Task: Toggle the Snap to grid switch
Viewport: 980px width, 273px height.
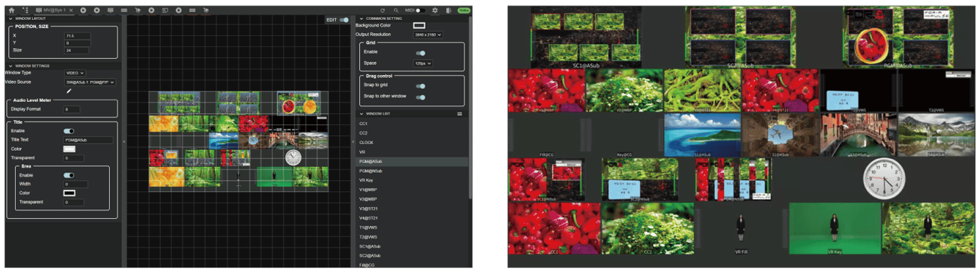Action: click(420, 86)
